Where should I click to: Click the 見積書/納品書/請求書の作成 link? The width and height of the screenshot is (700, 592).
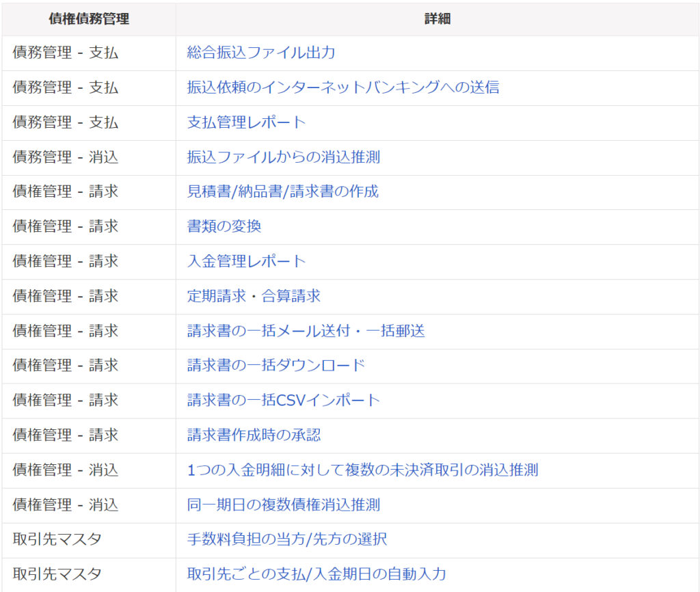[x=282, y=191]
